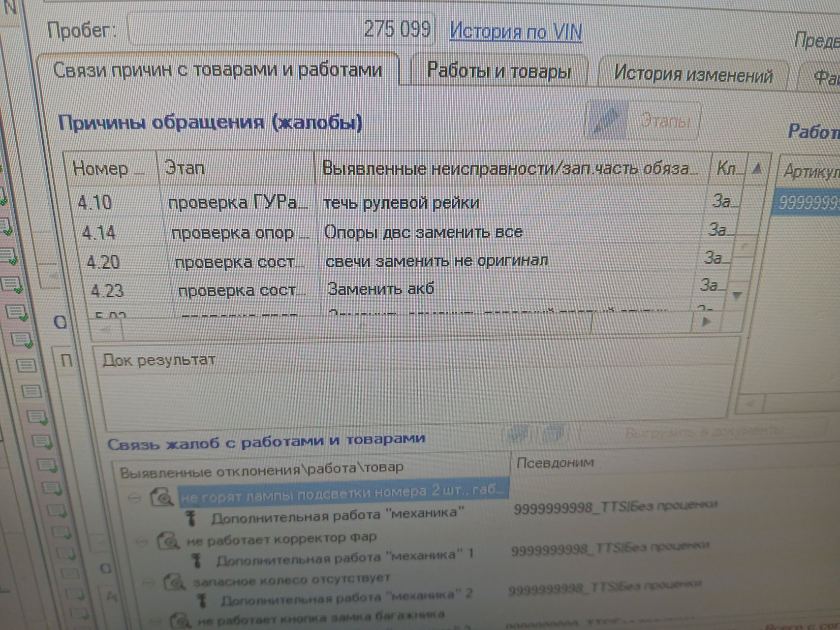Image resolution: width=840 pixels, height=630 pixels.
Task: Click the течь рулевой рейки cell
Action: 401,203
